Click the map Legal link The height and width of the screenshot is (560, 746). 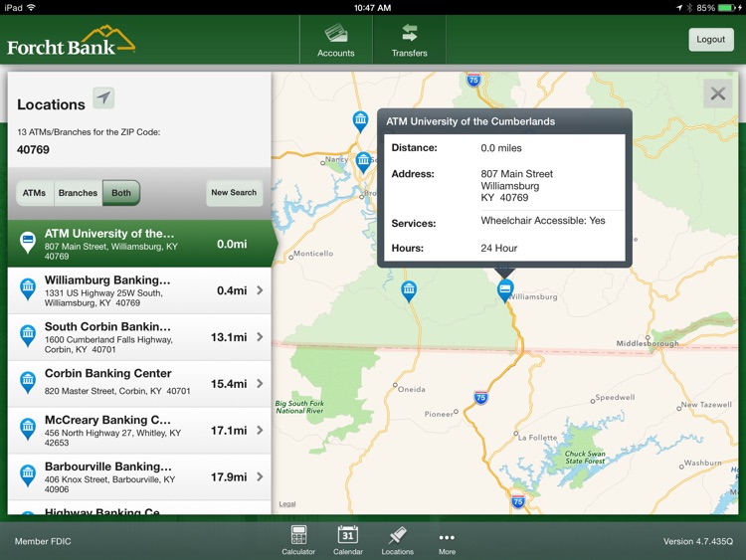(287, 504)
